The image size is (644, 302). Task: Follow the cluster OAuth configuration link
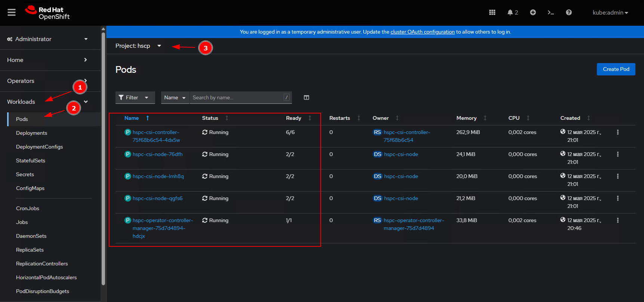click(422, 32)
